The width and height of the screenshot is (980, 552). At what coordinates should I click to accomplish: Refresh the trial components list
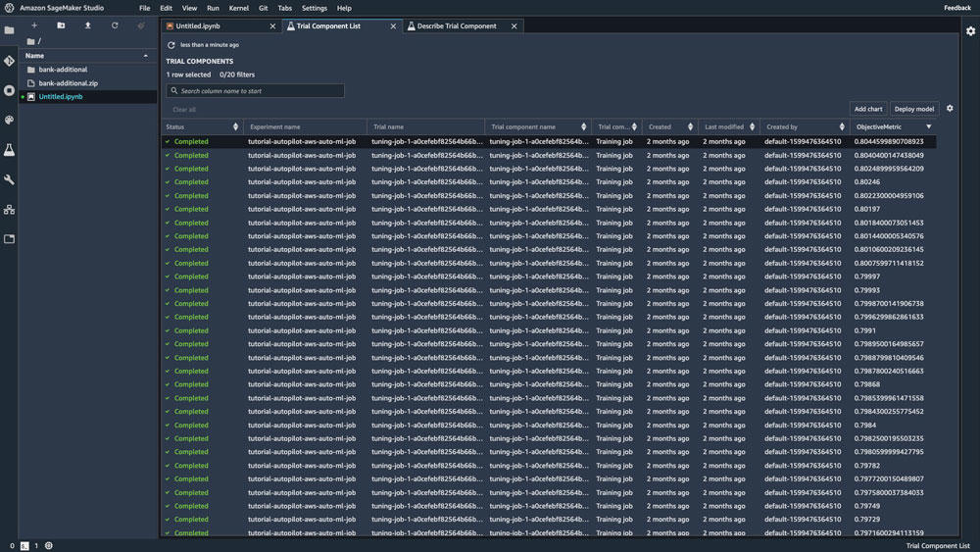[171, 45]
